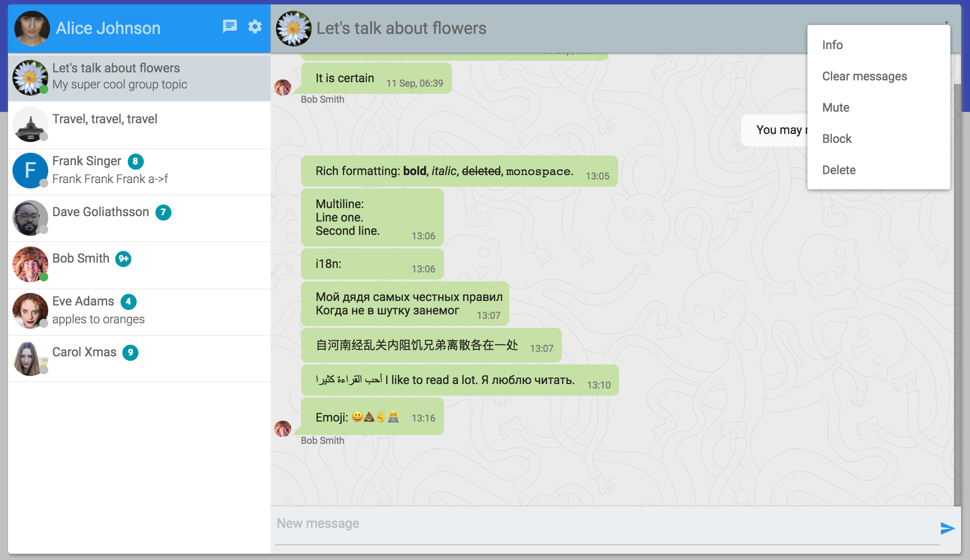The width and height of the screenshot is (970, 560).
Task: Open Dave Goliathsson conversation
Action: [100, 213]
